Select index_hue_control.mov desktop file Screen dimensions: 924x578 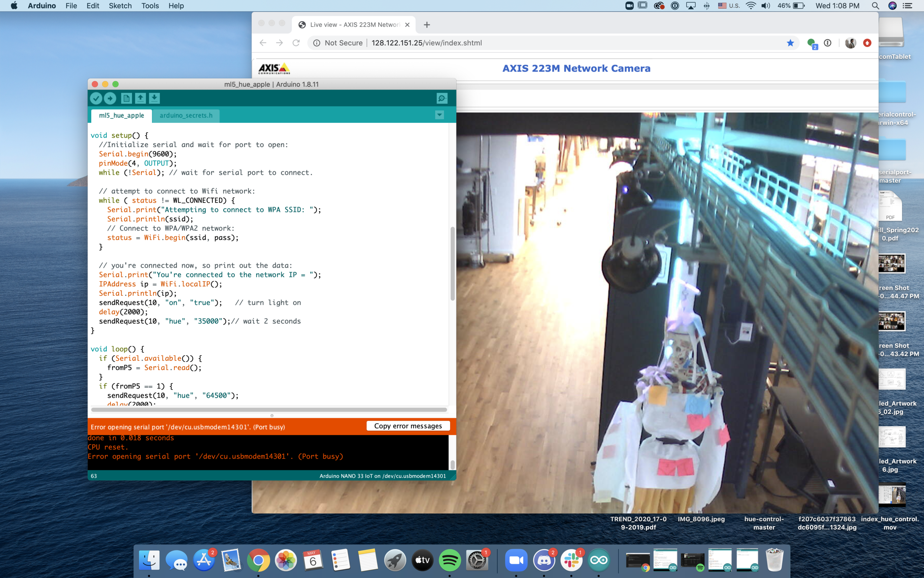coord(890,523)
